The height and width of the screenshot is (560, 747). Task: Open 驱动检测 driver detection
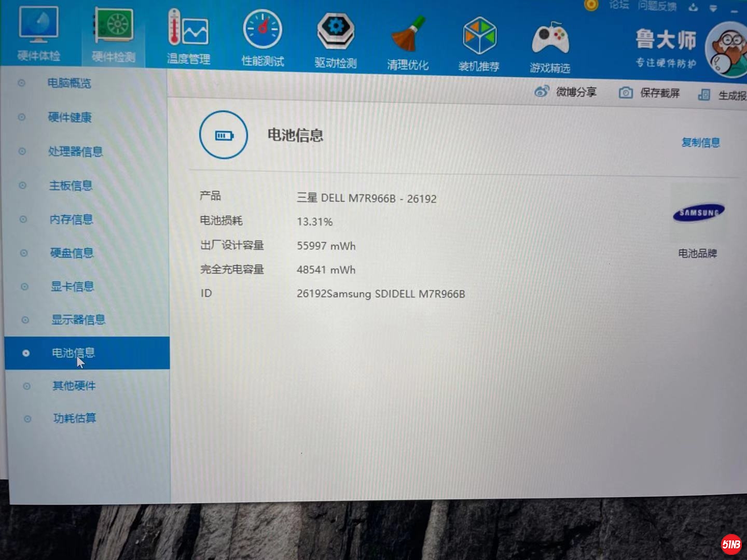pos(336,31)
